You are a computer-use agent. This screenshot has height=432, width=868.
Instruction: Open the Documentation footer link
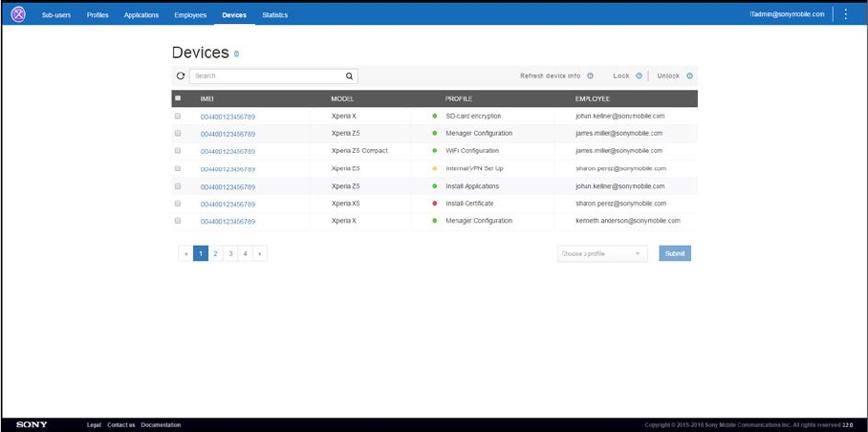point(161,424)
